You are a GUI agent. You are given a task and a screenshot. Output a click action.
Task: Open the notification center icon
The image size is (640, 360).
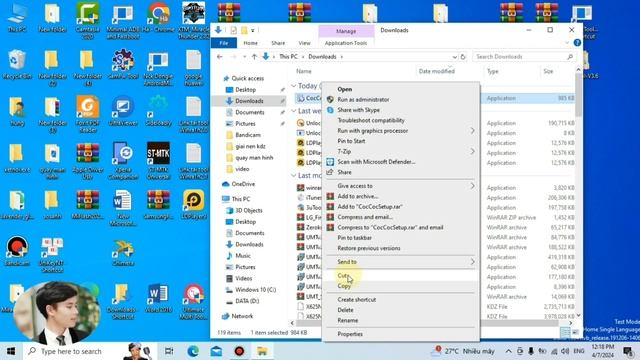628,351
